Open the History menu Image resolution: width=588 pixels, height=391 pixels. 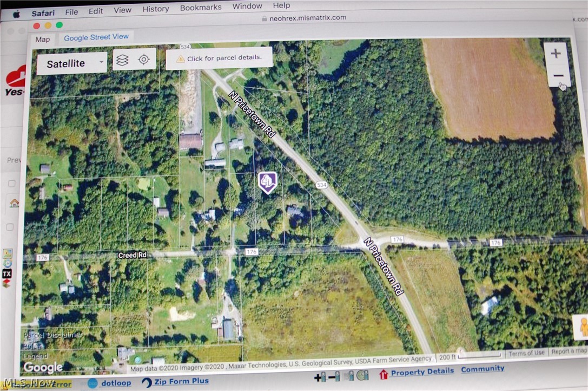click(155, 9)
